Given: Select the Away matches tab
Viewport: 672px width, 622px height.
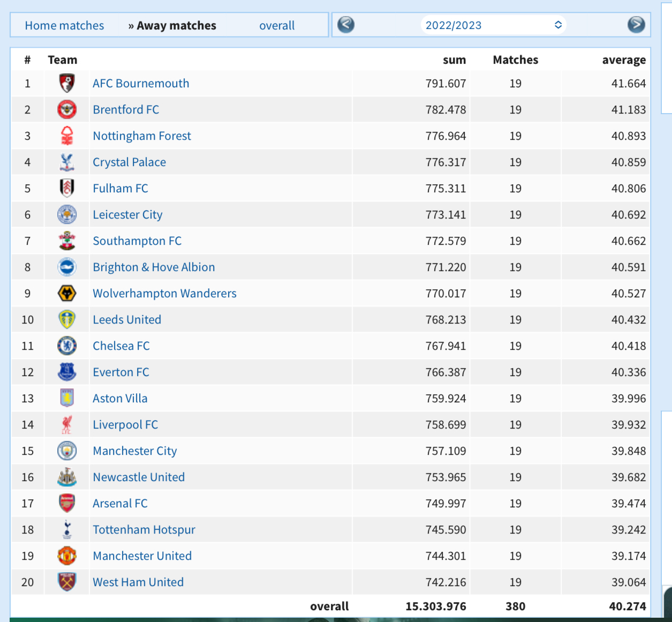Looking at the screenshot, I should pos(172,25).
